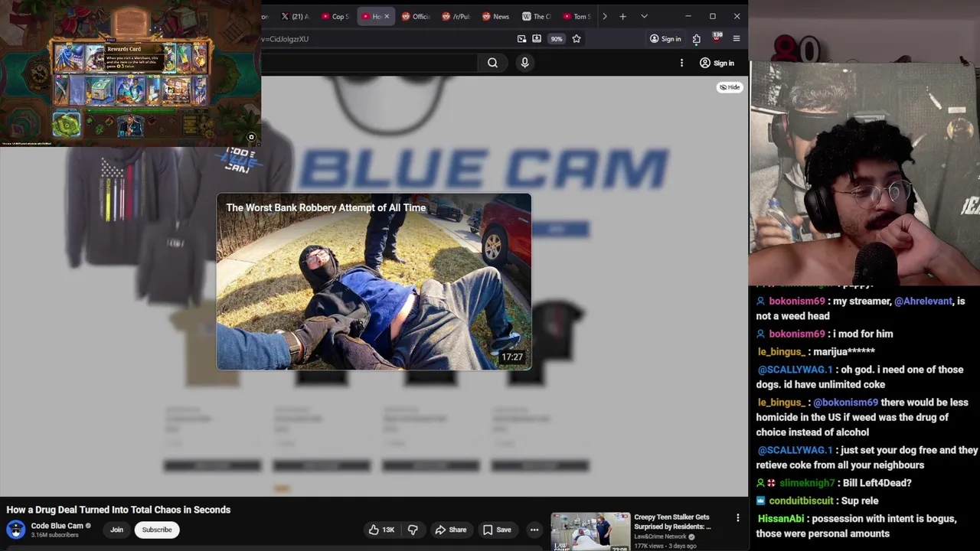Switch to the X (21) tab
This screenshot has height=551, width=980.
(295, 16)
